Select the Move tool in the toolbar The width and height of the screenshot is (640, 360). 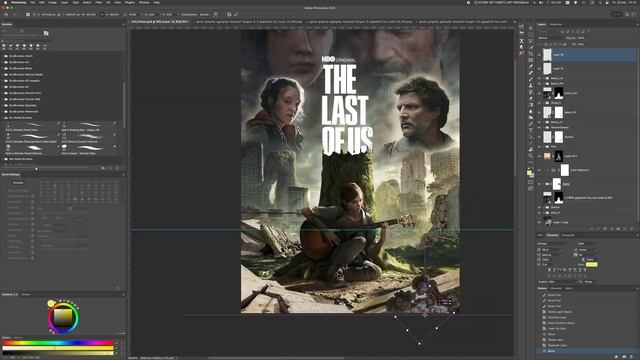coord(531,28)
